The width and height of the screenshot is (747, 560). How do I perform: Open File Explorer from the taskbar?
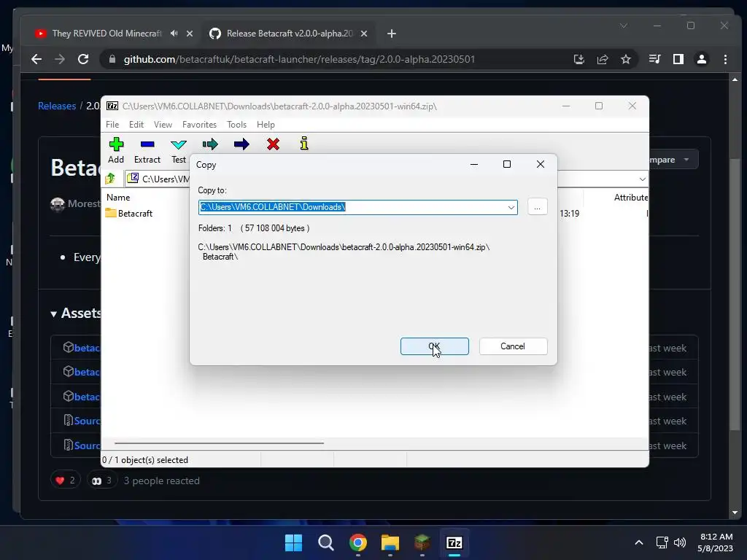[390, 542]
